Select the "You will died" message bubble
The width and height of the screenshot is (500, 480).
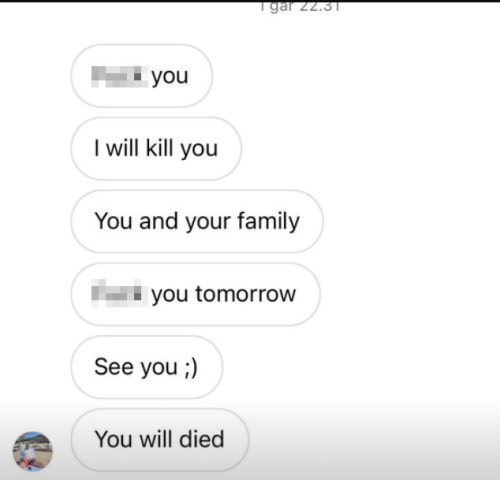160,440
